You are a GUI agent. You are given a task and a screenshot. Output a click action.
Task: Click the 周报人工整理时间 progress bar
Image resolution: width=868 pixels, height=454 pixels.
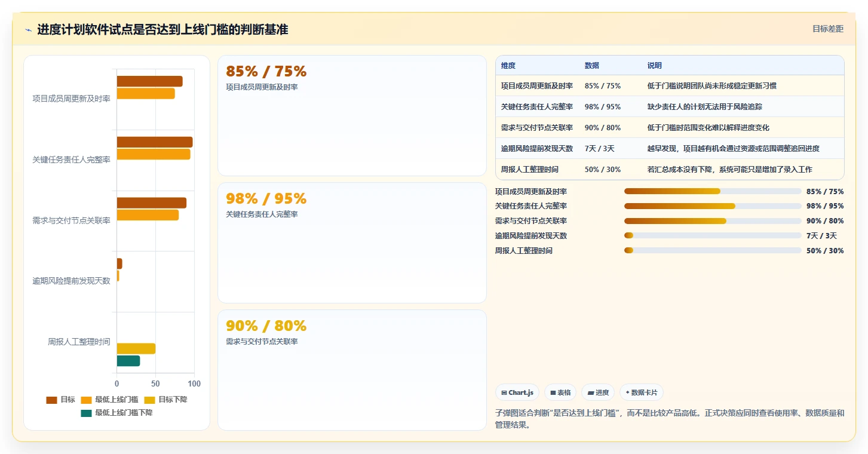(713, 250)
